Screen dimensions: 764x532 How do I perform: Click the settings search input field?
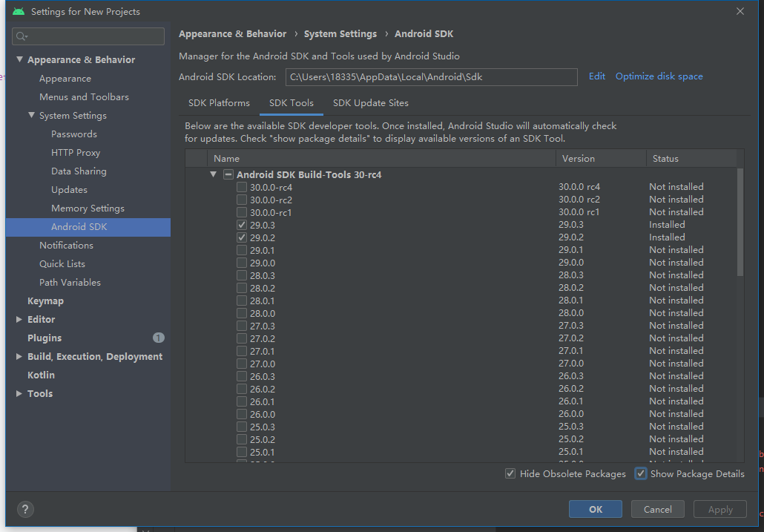click(x=88, y=36)
